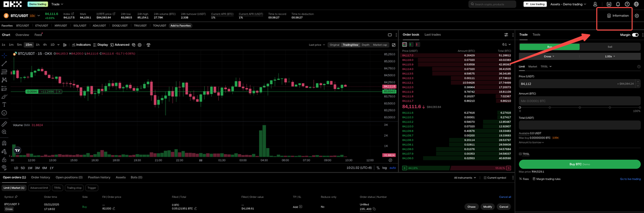The height and width of the screenshot is (213, 644).
Task: Open the help question-mark icon
Action: tap(627, 4)
